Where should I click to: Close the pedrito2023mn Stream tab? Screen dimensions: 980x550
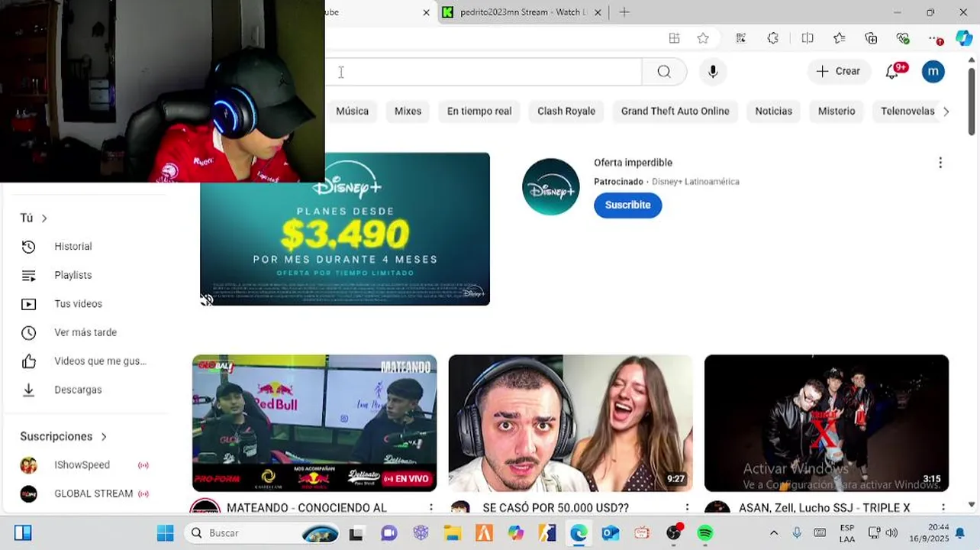[598, 12]
